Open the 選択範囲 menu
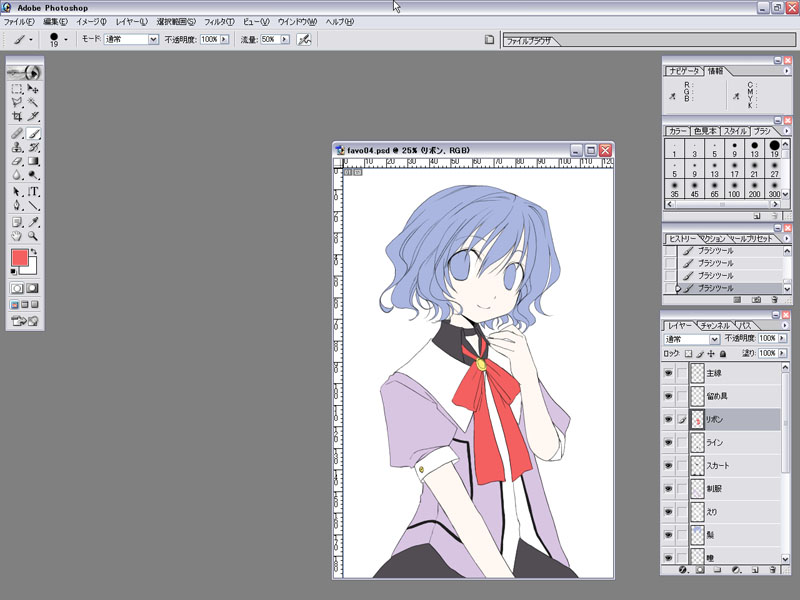800x600 pixels. point(176,22)
